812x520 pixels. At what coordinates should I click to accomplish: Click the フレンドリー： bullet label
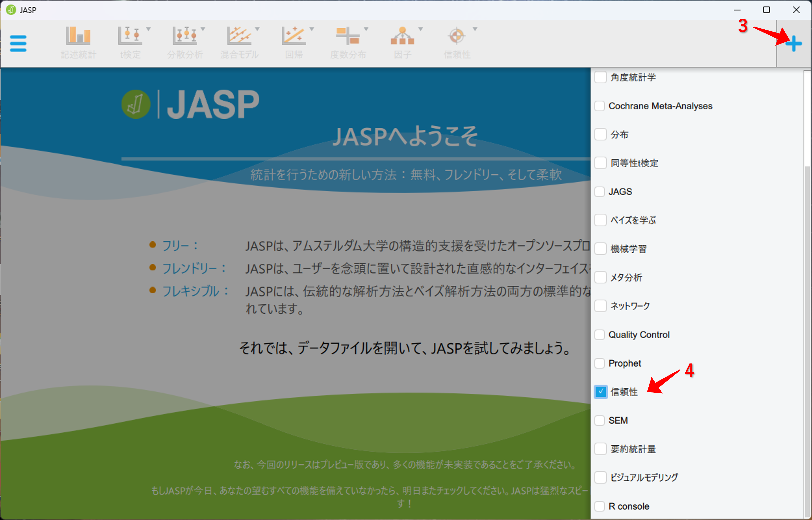pyautogui.click(x=194, y=269)
